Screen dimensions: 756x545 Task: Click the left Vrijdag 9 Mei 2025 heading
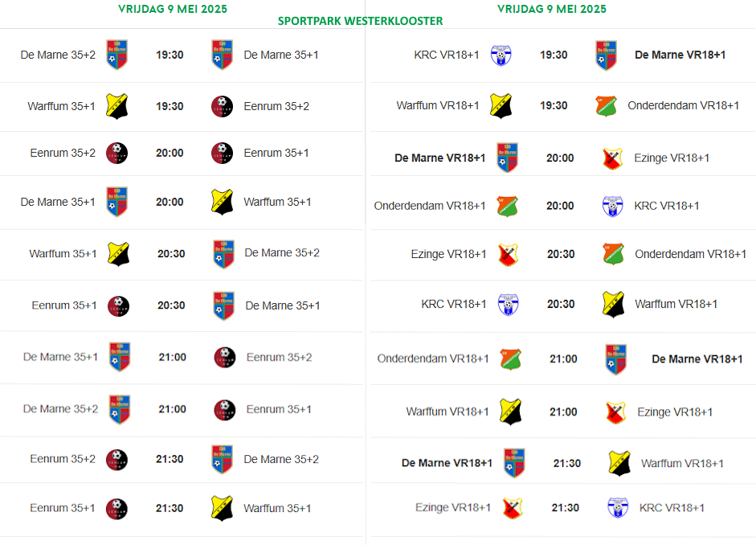point(173,9)
